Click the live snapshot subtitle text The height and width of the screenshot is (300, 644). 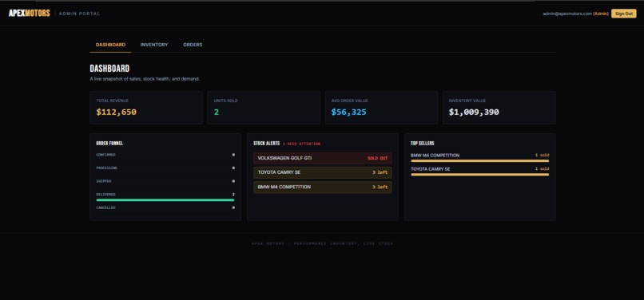(x=145, y=79)
